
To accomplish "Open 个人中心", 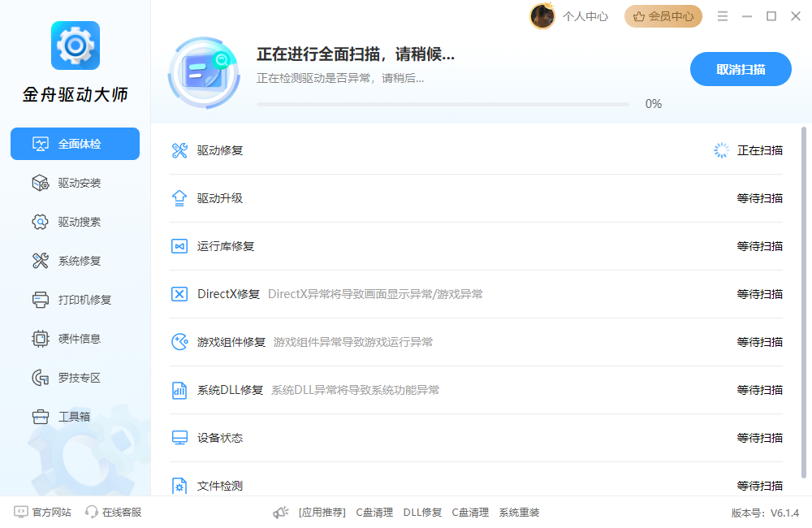I will pyautogui.click(x=585, y=16).
